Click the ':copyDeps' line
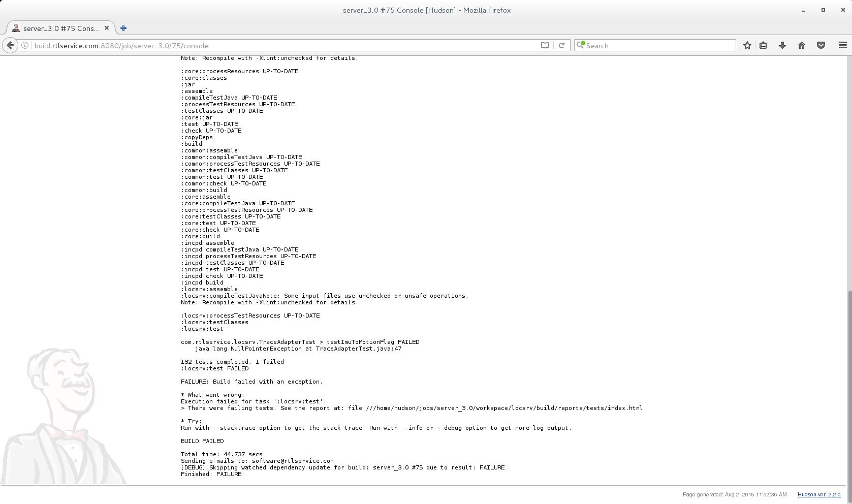 [x=197, y=137]
